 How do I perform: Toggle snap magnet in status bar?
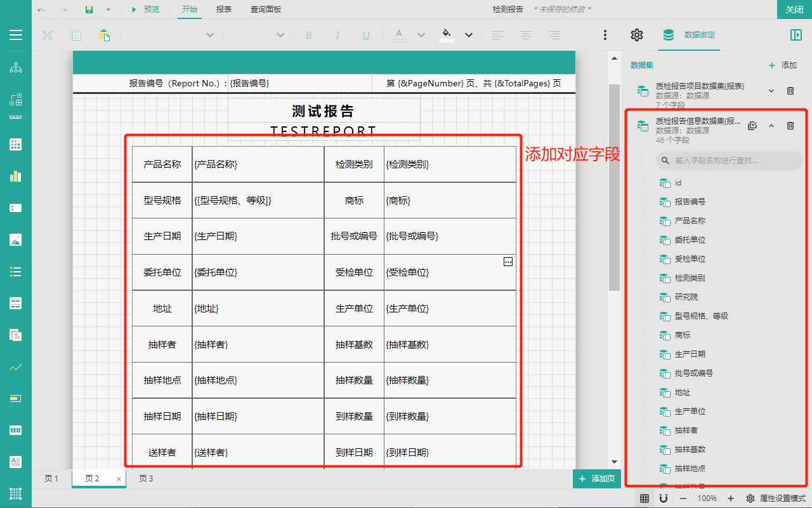pos(664,498)
